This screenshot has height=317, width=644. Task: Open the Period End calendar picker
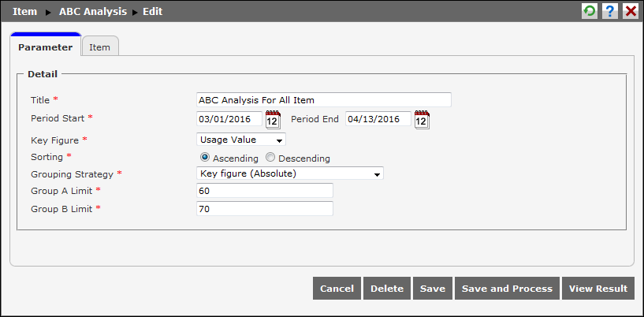pos(422,120)
